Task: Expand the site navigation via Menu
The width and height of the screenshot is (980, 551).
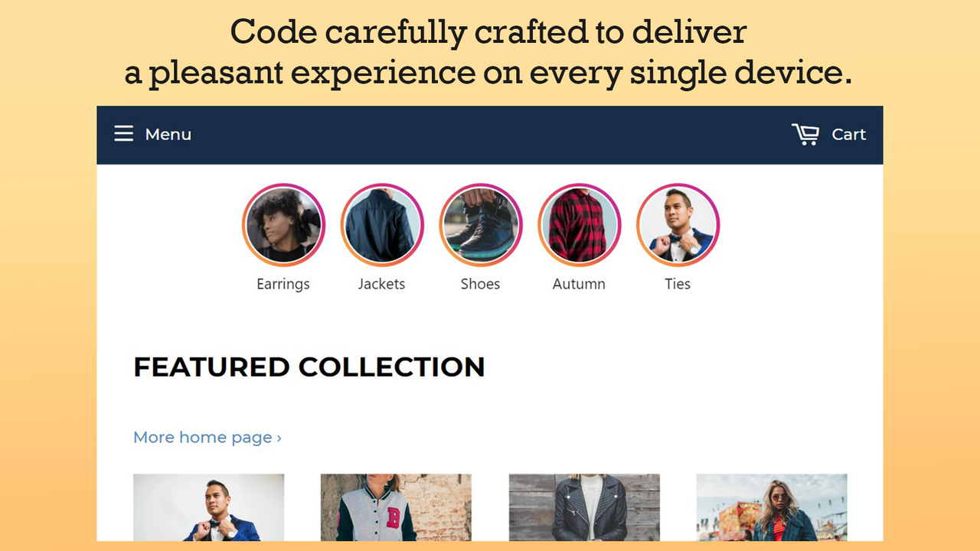Action: (152, 134)
